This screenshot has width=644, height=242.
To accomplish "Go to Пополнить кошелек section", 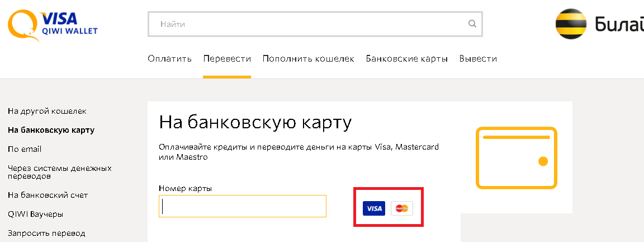I will 309,59.
